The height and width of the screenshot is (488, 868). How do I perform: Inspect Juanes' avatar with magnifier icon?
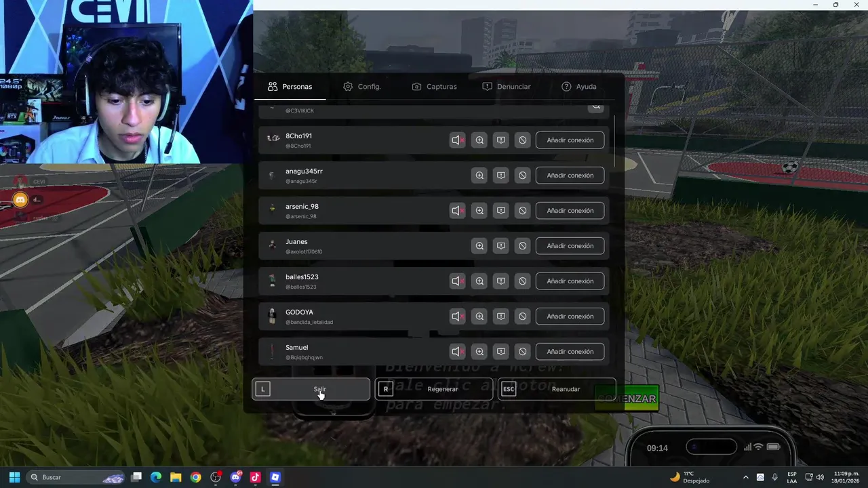tap(479, 246)
